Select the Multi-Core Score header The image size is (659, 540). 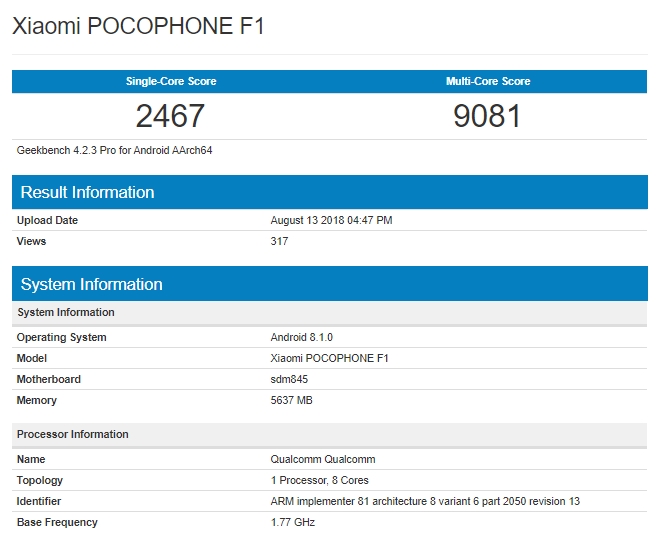pyautogui.click(x=488, y=81)
